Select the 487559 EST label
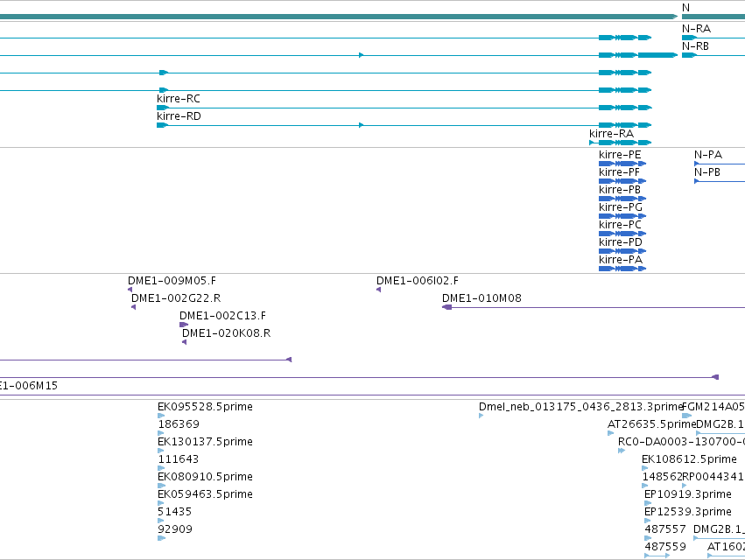Image resolution: width=745 pixels, height=560 pixels. 665,546
